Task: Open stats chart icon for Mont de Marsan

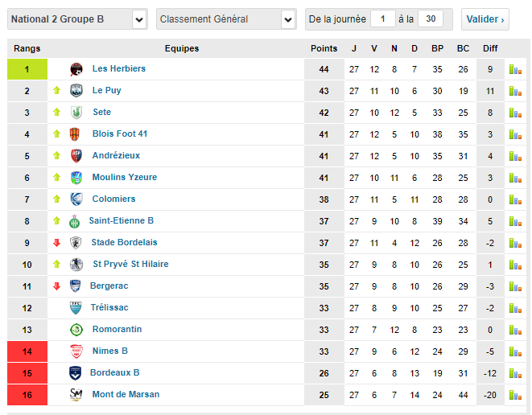Action: (x=515, y=395)
